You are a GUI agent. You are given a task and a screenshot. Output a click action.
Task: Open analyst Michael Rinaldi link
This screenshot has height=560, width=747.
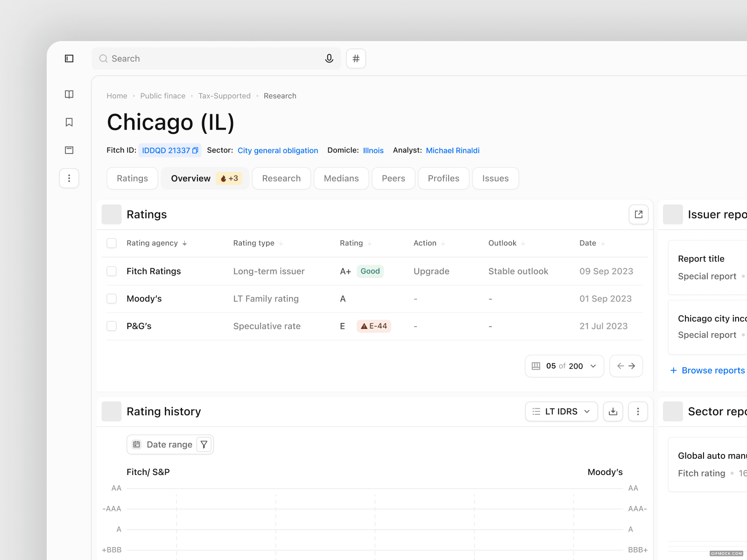click(x=453, y=150)
